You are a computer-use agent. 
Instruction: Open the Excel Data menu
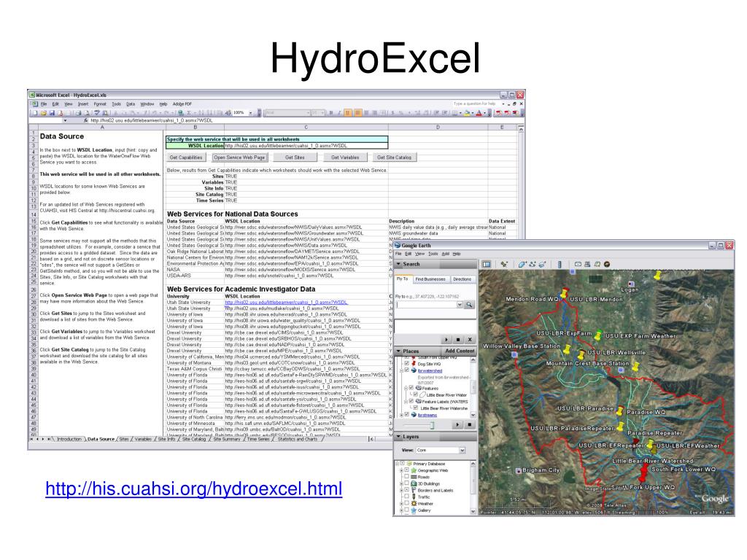[131, 104]
